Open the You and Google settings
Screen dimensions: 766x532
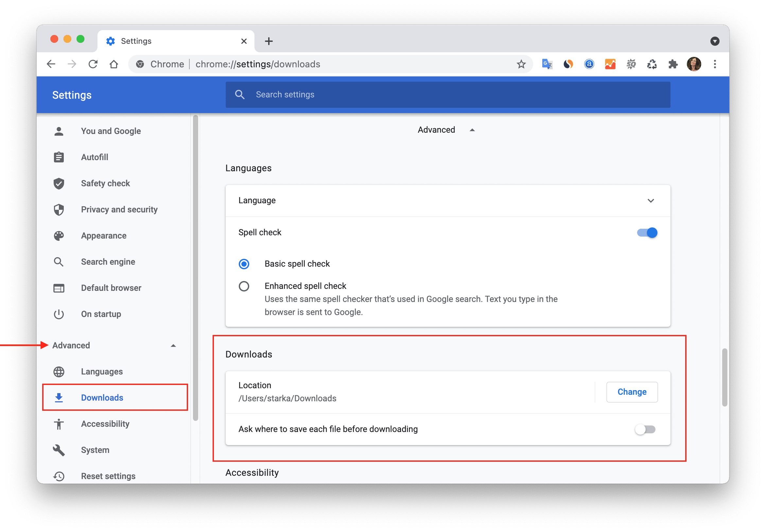tap(111, 131)
